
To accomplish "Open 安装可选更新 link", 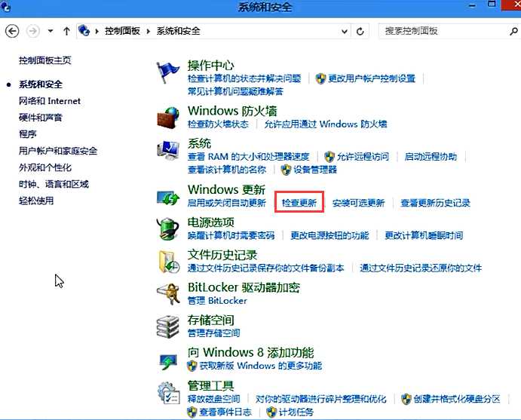I will (x=359, y=203).
